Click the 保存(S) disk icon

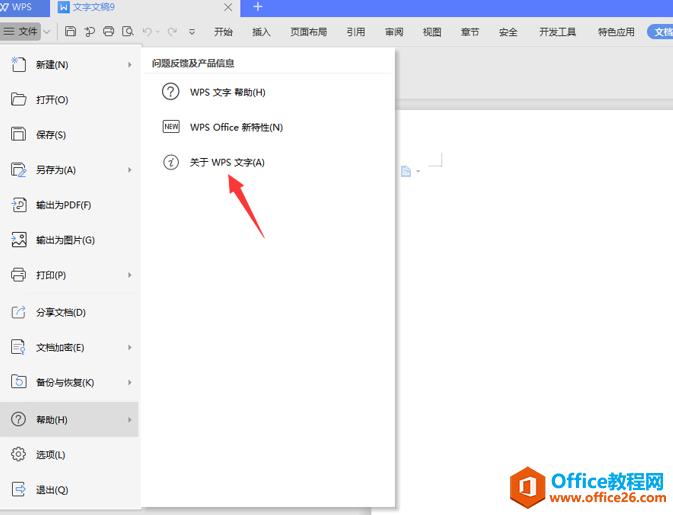pyautogui.click(x=18, y=134)
